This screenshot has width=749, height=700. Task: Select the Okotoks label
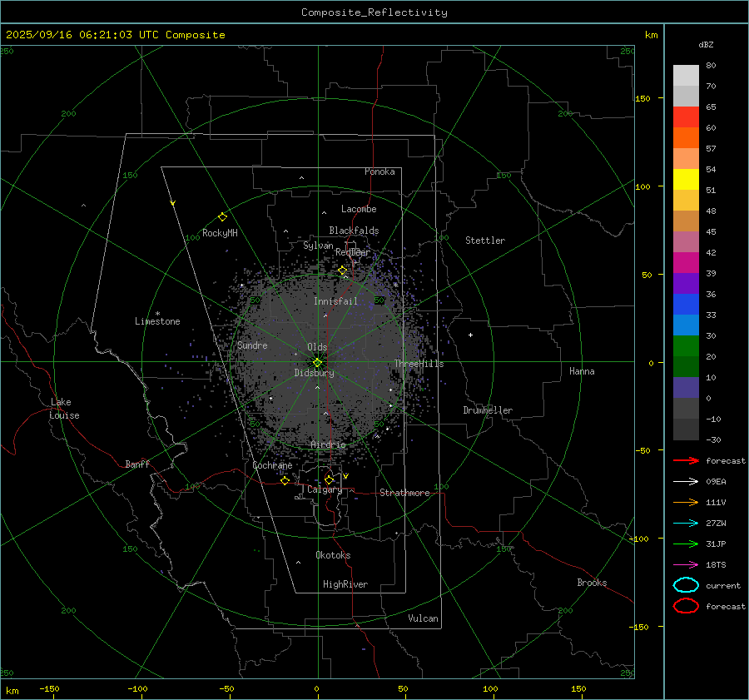(x=333, y=555)
